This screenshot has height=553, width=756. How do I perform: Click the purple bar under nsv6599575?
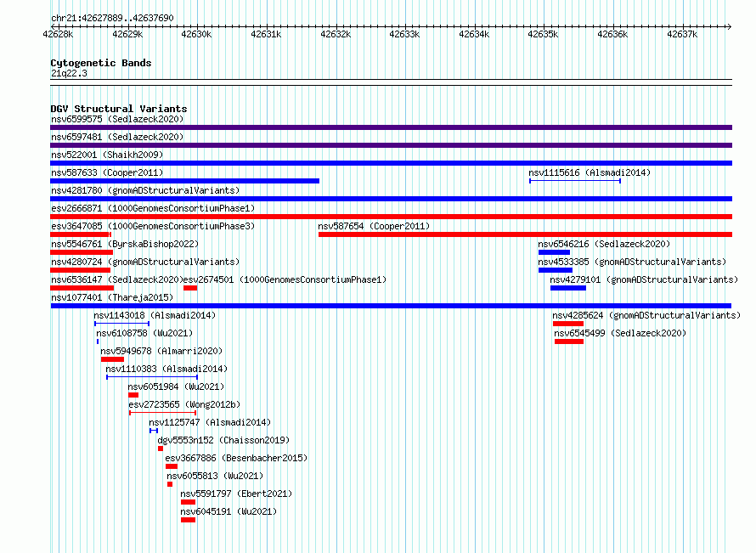tap(391, 127)
